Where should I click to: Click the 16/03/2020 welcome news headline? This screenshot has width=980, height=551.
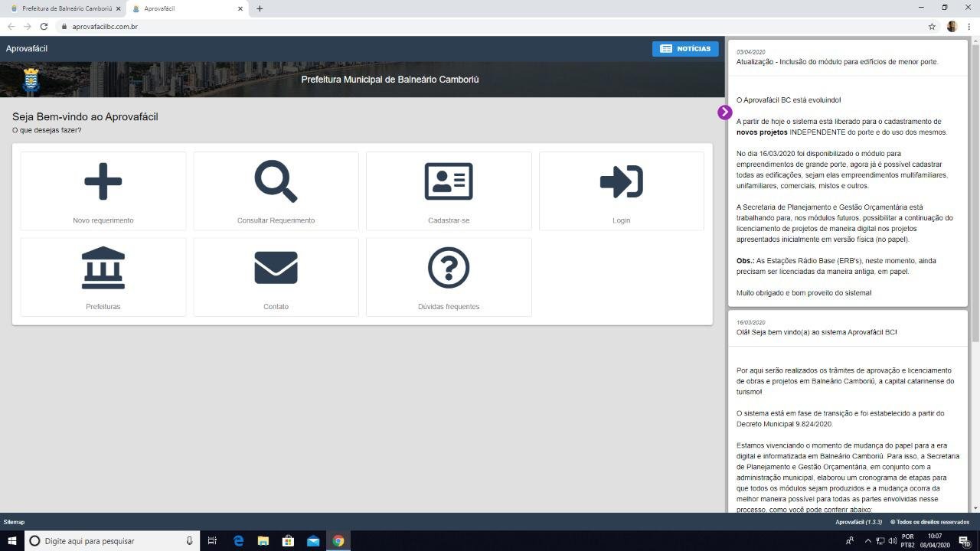tap(816, 332)
